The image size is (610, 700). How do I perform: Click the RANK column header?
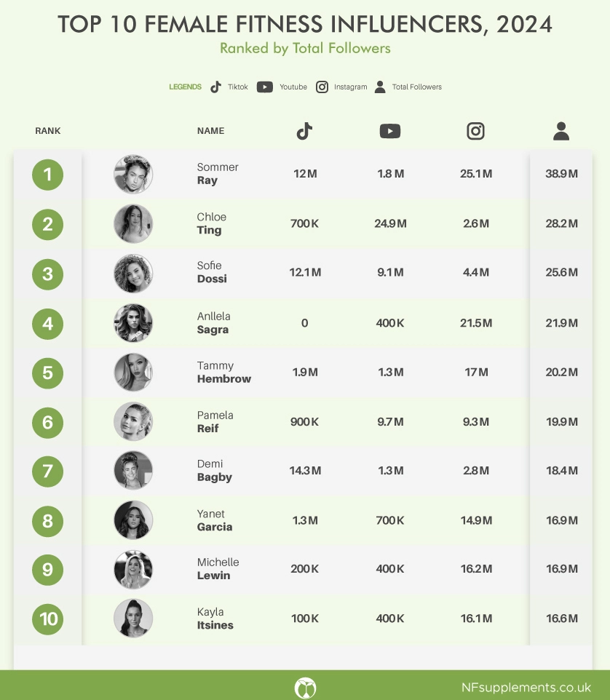point(48,131)
